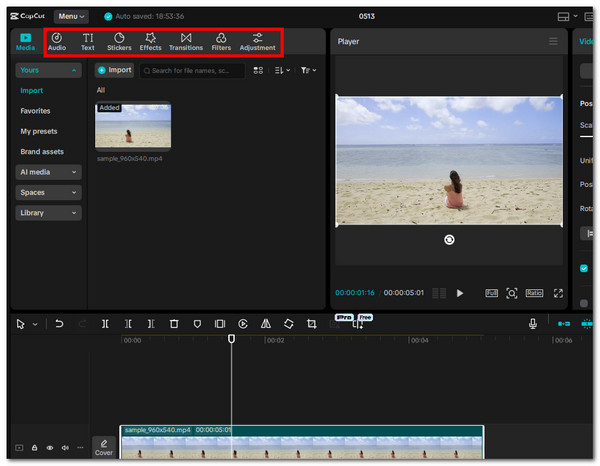Click the playhead marker on the ruler

[x=231, y=339]
